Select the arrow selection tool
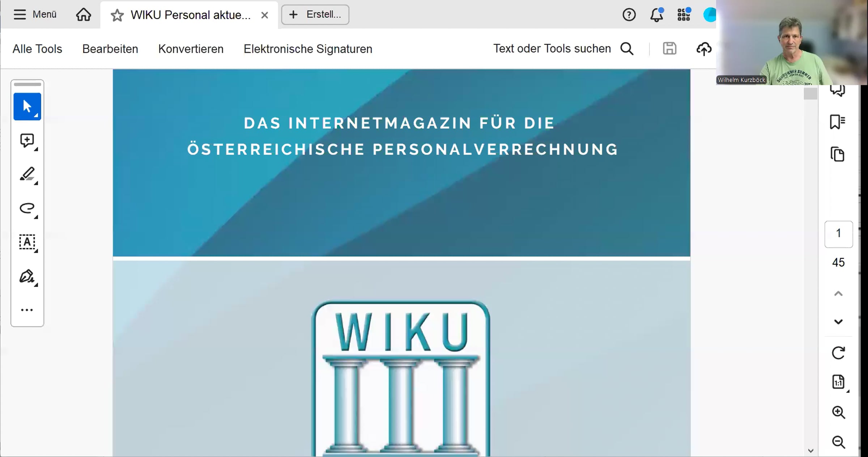The height and width of the screenshot is (457, 868). [x=27, y=106]
